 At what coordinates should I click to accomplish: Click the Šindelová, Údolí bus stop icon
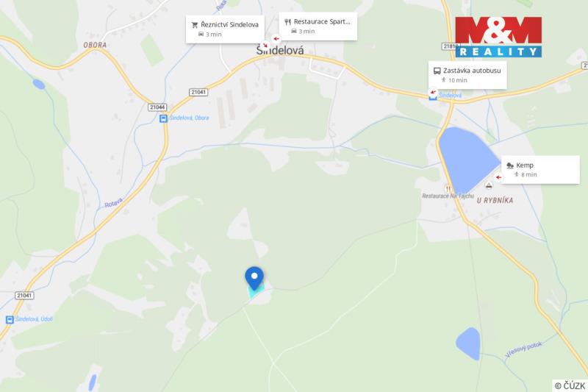(10, 320)
